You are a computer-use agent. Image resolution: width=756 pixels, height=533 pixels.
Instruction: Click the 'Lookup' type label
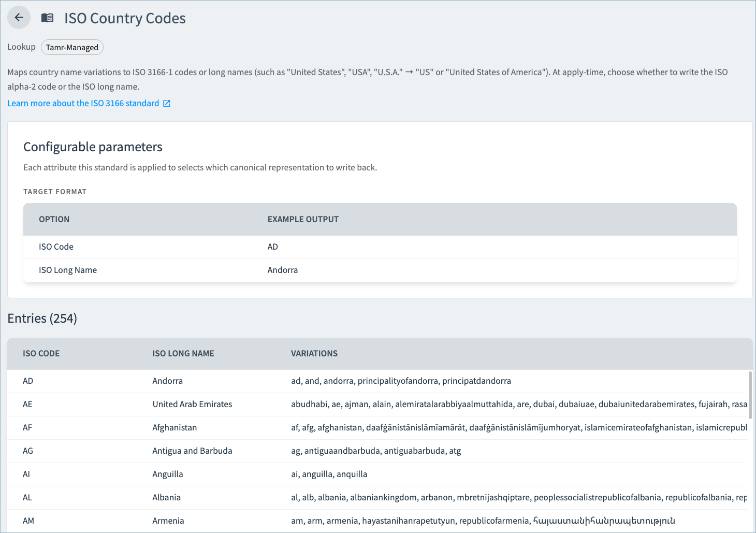pyautogui.click(x=21, y=47)
